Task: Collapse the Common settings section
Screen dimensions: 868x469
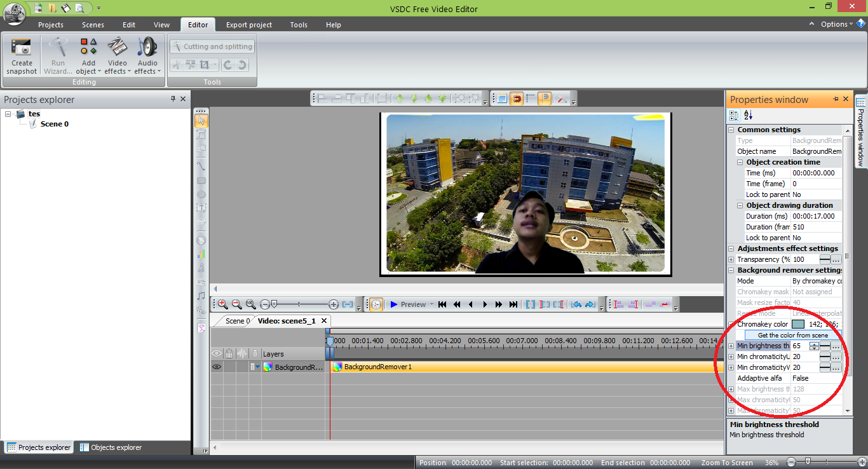Action: pos(731,130)
